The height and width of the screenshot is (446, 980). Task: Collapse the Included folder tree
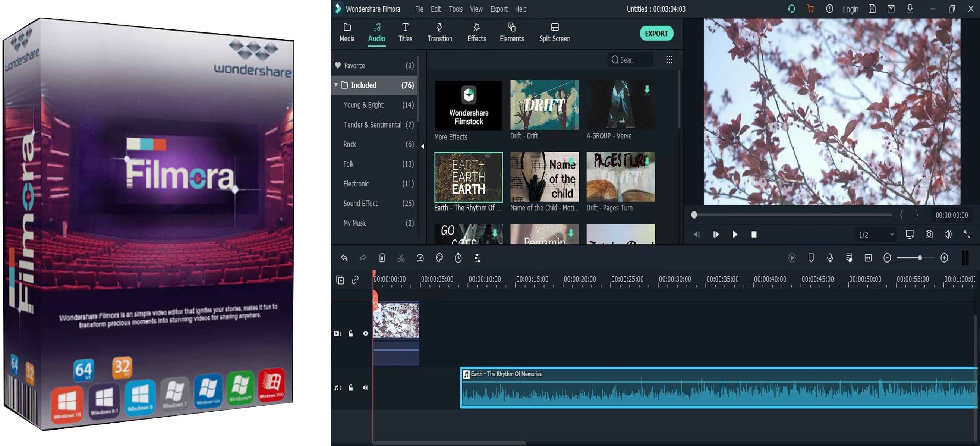click(336, 85)
